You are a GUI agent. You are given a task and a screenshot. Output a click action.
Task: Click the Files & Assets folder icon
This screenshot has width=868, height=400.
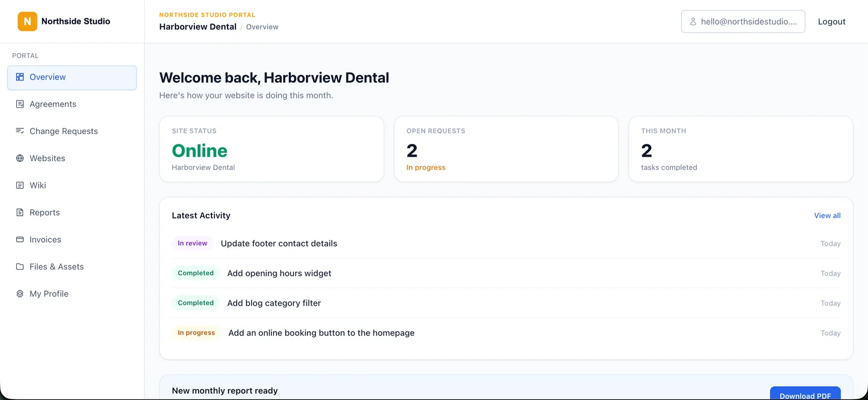(x=20, y=267)
